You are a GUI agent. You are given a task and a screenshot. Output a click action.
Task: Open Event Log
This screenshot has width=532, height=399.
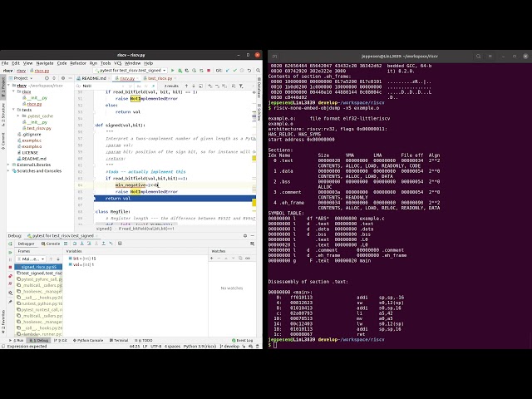[242, 340]
